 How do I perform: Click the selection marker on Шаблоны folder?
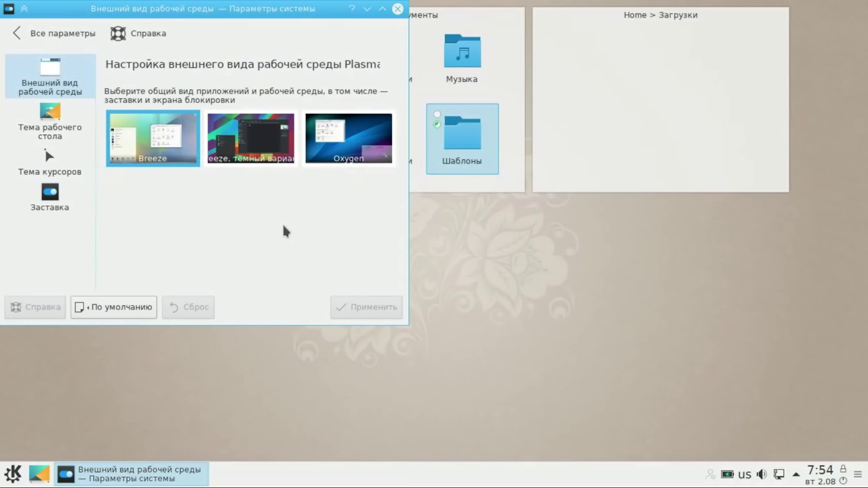(x=437, y=124)
